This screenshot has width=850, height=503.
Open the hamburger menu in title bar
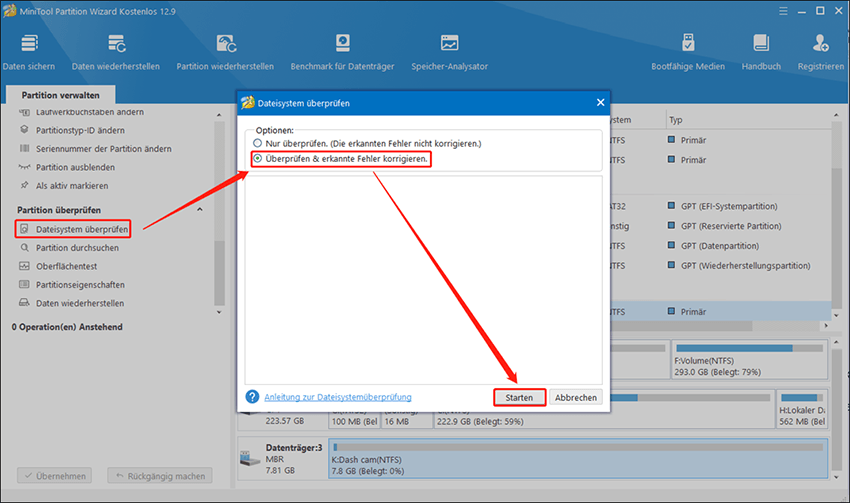tap(783, 11)
